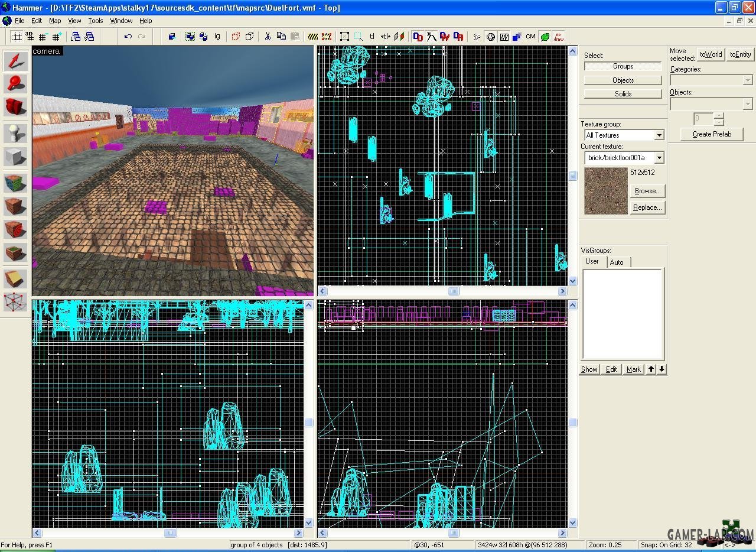Hide selected objects with red dashed cube icon
The image size is (756, 552).
pos(236,37)
